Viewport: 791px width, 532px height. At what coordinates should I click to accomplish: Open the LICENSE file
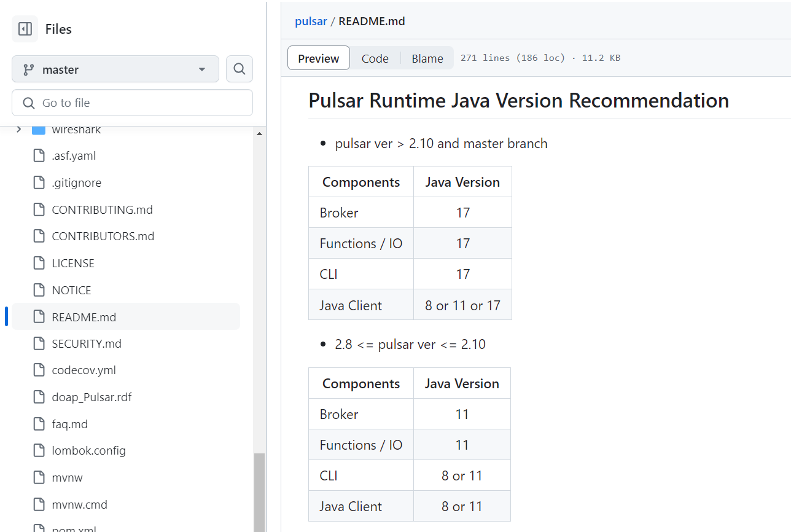click(x=73, y=263)
